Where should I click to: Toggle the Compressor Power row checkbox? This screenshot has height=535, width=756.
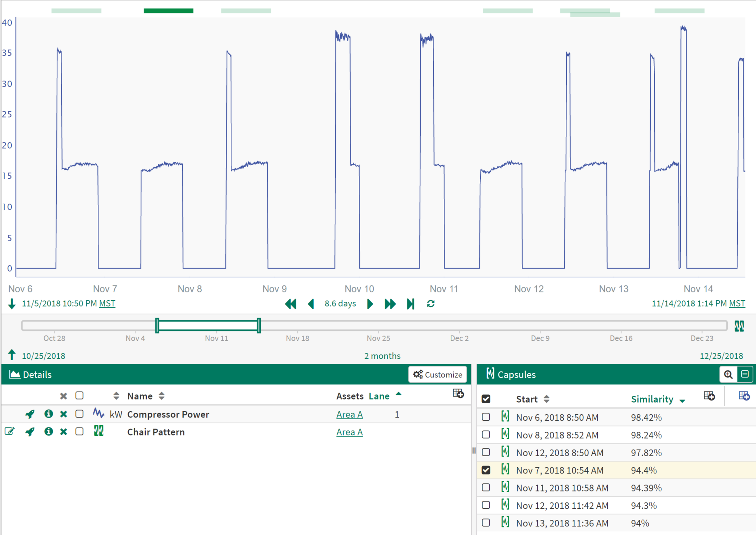[79, 414]
